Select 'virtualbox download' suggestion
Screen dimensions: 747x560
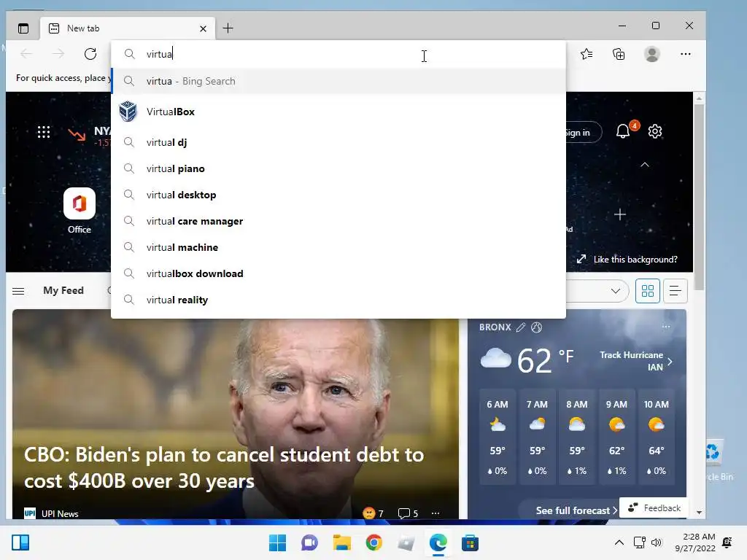(x=338, y=273)
